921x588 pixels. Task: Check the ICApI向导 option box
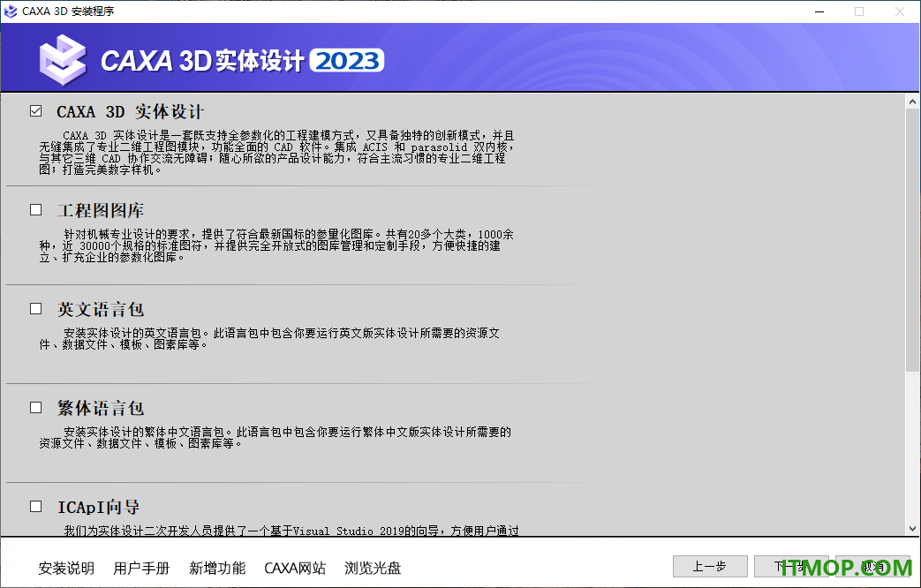(36, 506)
